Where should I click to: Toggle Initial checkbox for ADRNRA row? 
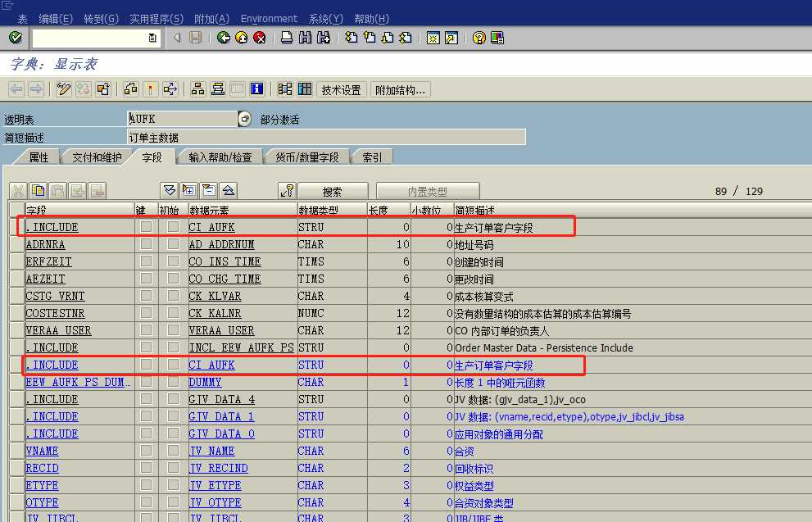[x=173, y=243]
